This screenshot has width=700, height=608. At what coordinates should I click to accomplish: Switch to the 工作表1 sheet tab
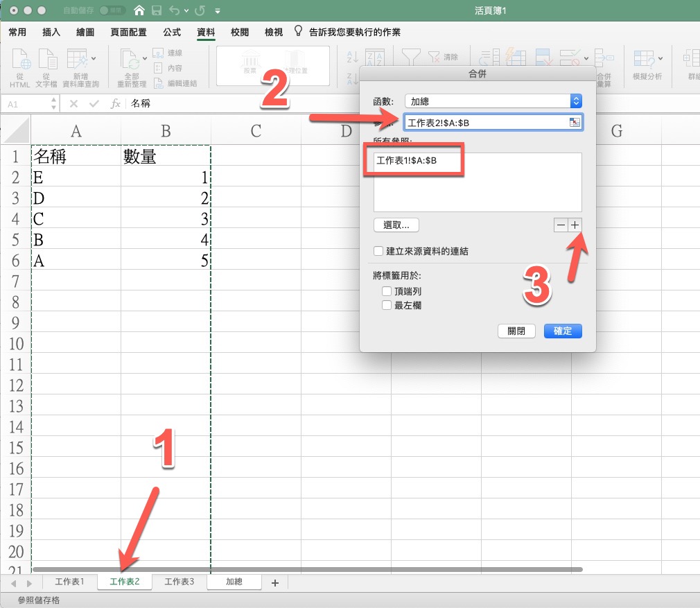(x=69, y=582)
